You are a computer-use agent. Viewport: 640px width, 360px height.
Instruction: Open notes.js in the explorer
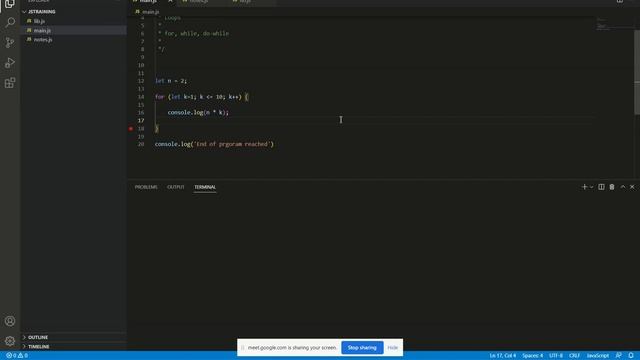(43, 40)
